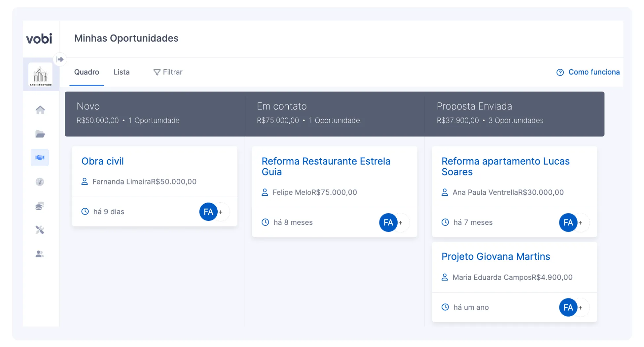This screenshot has width=644, height=347.
Task: Open the folder projects sidebar icon
Action: pos(40,134)
